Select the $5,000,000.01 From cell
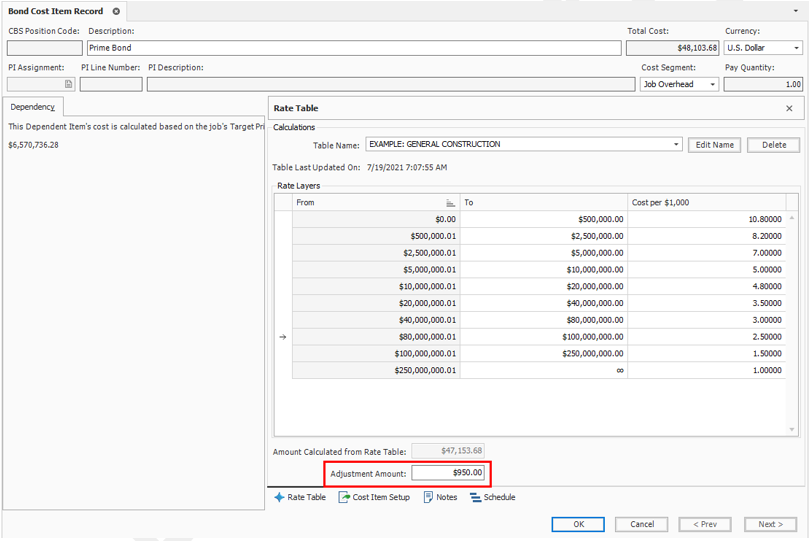The height and width of the screenshot is (541, 809). 376,270
